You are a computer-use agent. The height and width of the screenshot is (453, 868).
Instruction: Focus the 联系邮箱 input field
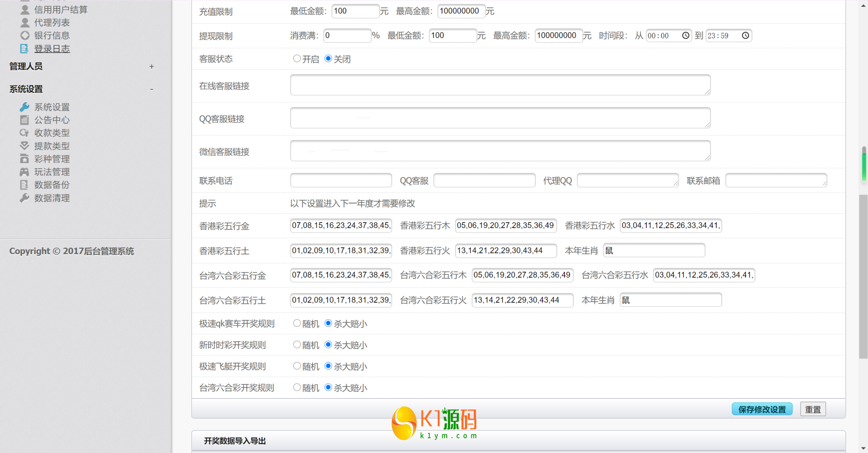tap(776, 180)
